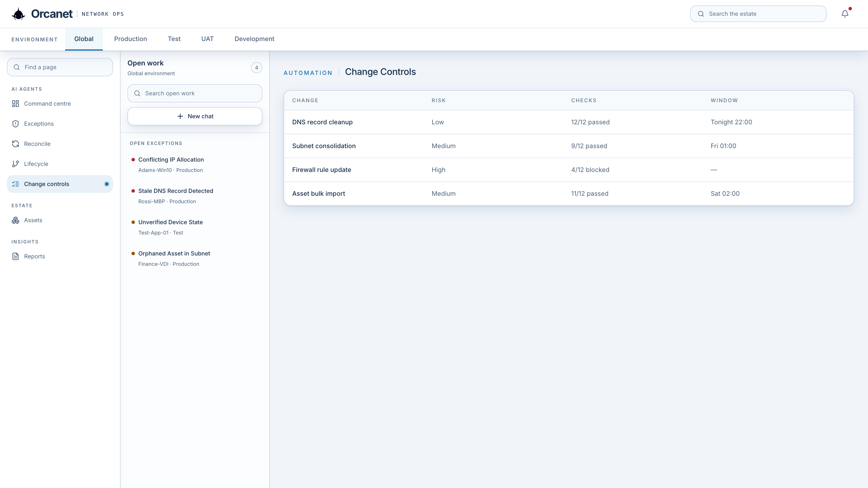Image resolution: width=868 pixels, height=488 pixels.
Task: Switch to the Test environment tab
Action: (174, 39)
